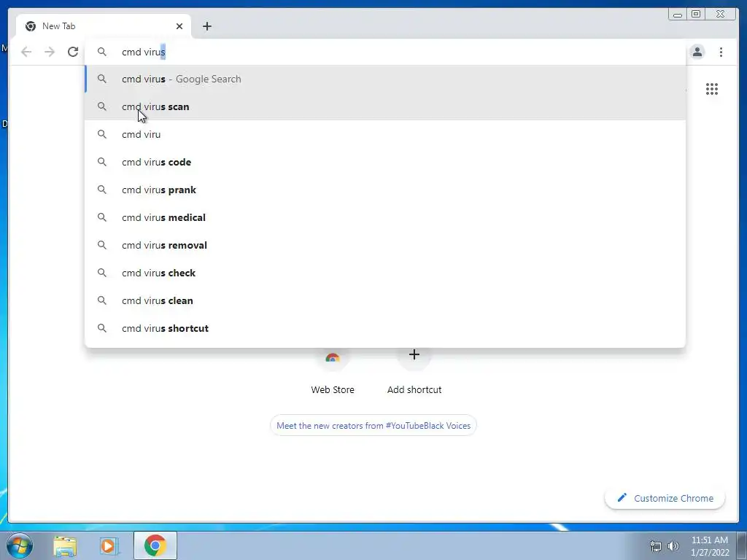Click the taskbar clock showing 11:51 AM
This screenshot has height=560, width=747.
pos(710,546)
